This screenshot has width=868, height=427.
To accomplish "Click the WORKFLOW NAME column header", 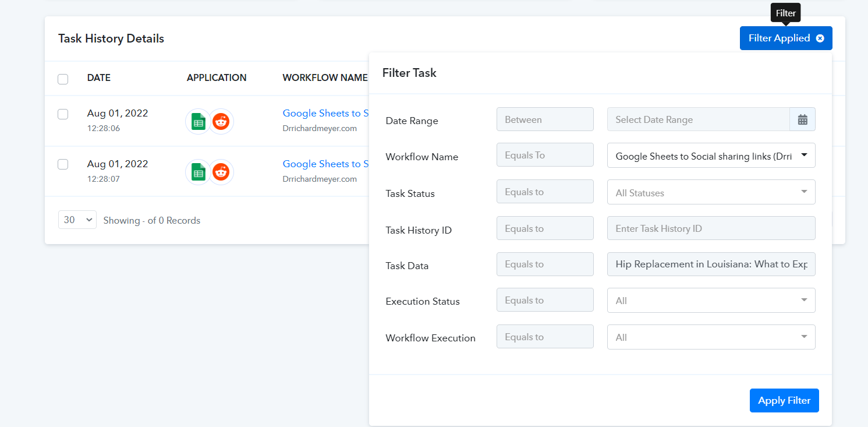I will [x=325, y=78].
